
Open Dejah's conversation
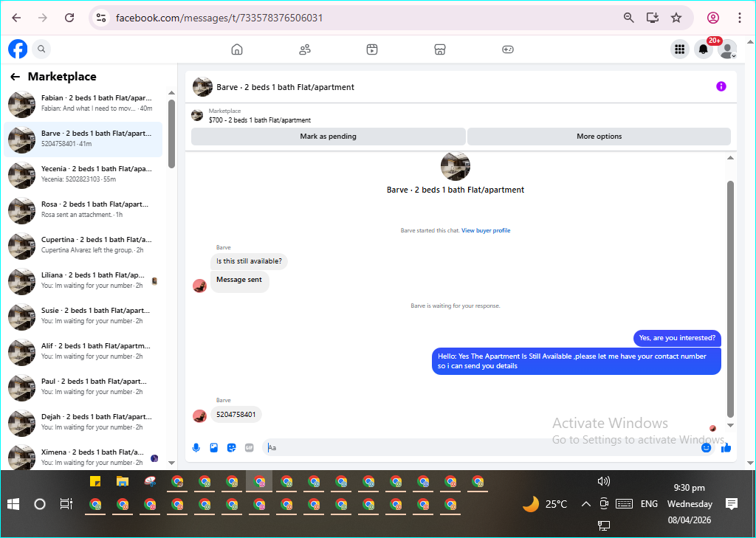83,423
